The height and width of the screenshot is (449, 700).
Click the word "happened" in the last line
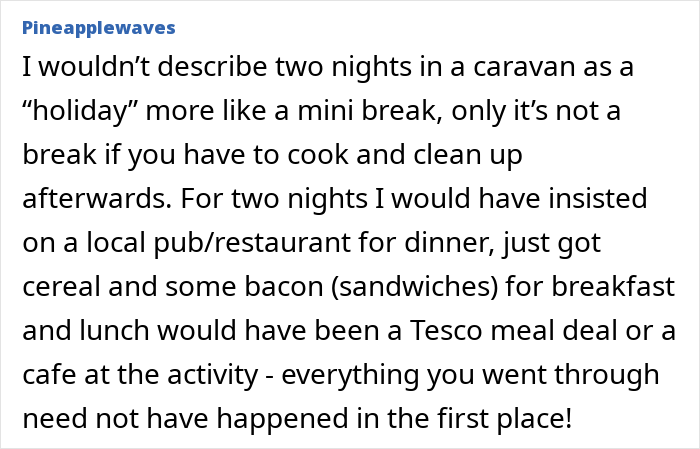tap(283, 420)
